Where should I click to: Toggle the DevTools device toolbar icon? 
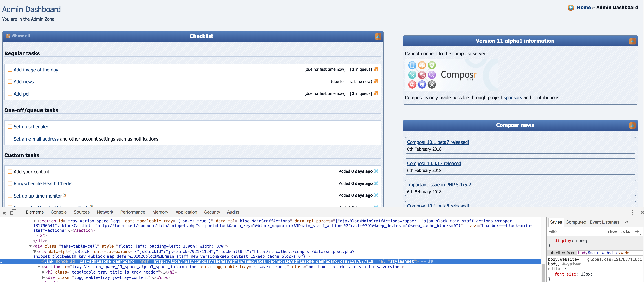click(x=13, y=212)
